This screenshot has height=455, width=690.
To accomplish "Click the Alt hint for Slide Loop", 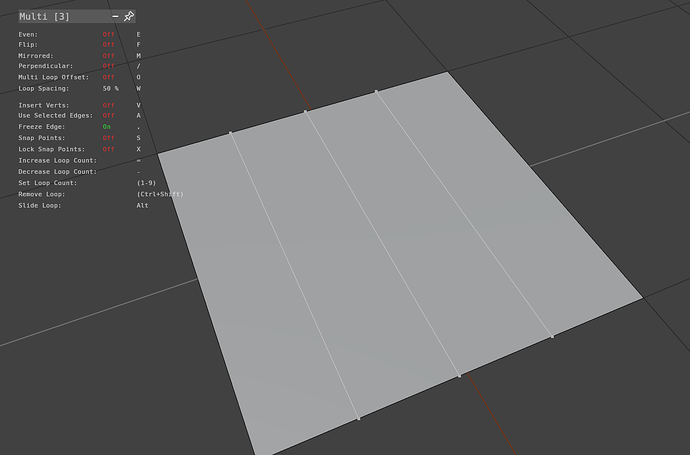I will pos(143,205).
